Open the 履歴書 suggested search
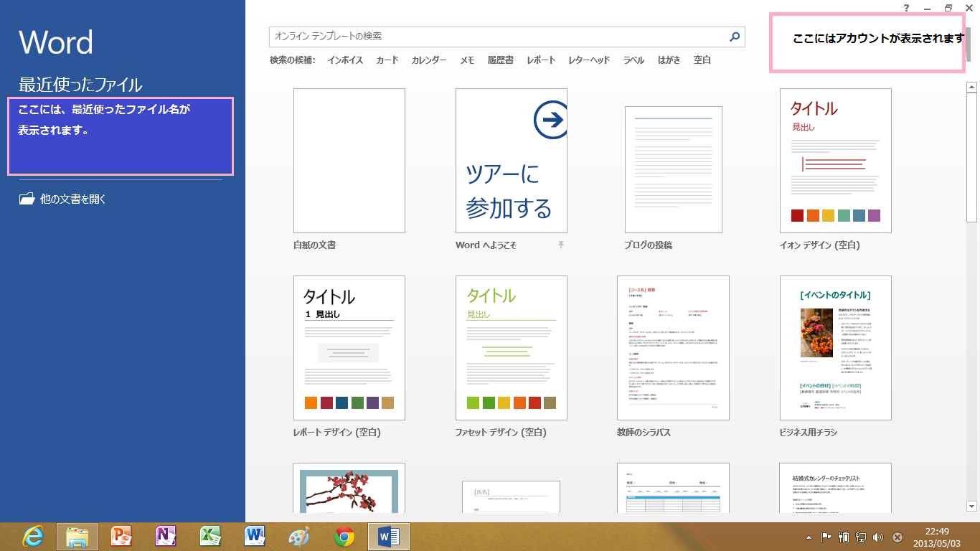Image resolution: width=980 pixels, height=551 pixels. click(x=500, y=60)
